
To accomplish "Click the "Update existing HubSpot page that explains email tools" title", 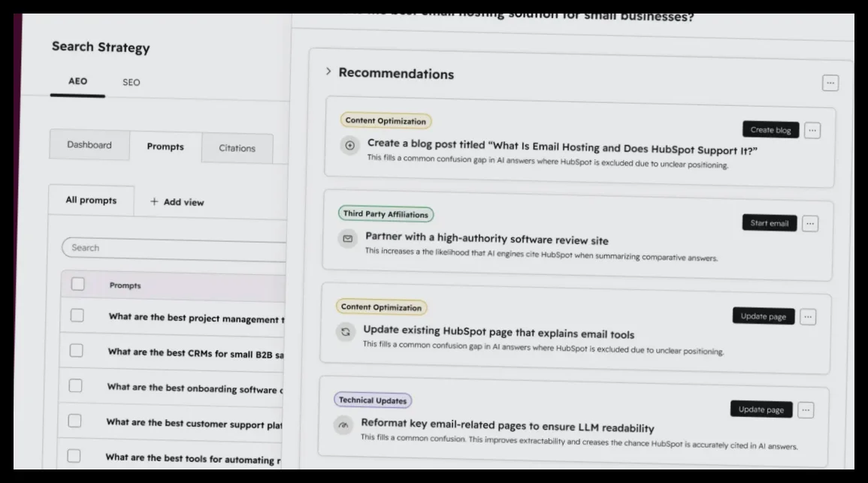I will 499,332.
